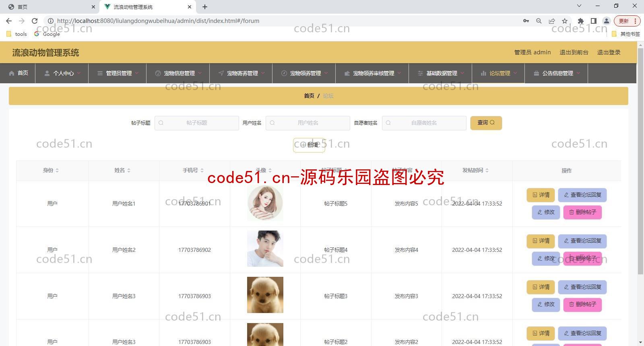644x346 pixels.
Task: Click the share page icon
Action: [x=552, y=21]
